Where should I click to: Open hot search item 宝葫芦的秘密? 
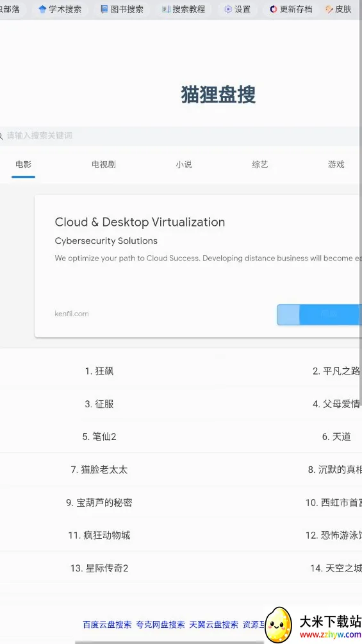click(x=99, y=502)
